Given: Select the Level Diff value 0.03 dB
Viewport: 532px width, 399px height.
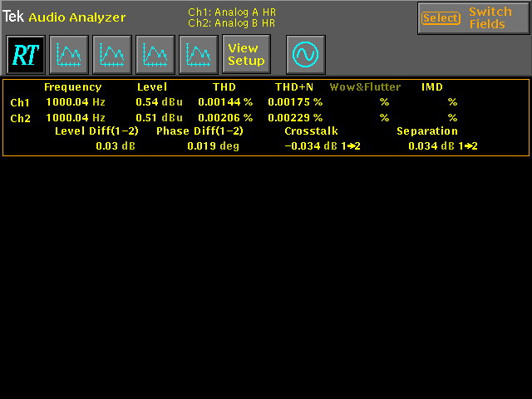Looking at the screenshot, I should click(x=115, y=146).
